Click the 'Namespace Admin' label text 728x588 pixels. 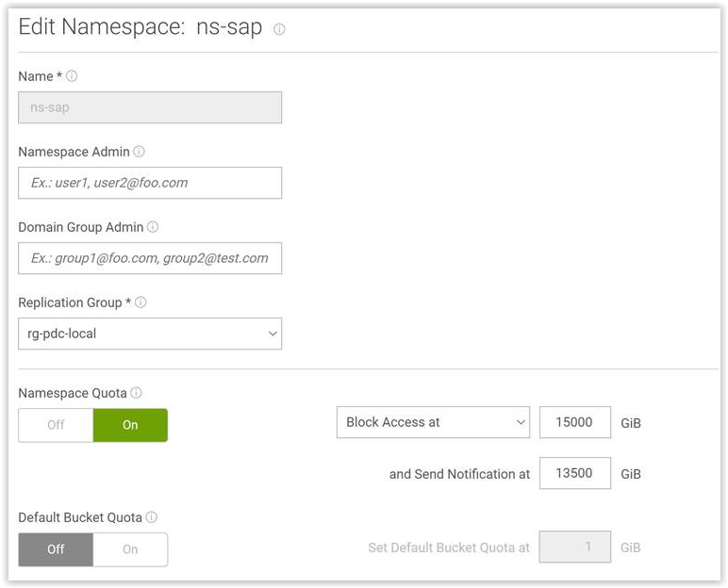74,152
